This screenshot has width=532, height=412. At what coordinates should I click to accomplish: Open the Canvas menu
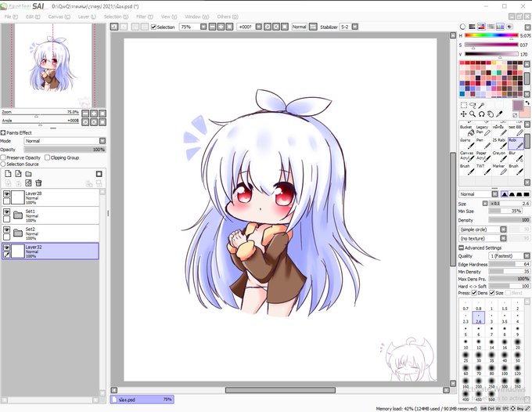[59, 16]
